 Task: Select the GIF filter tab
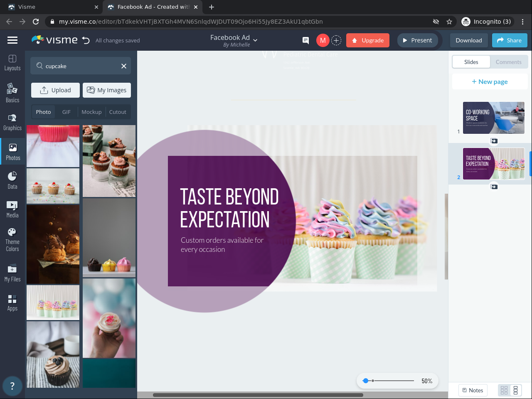click(66, 112)
